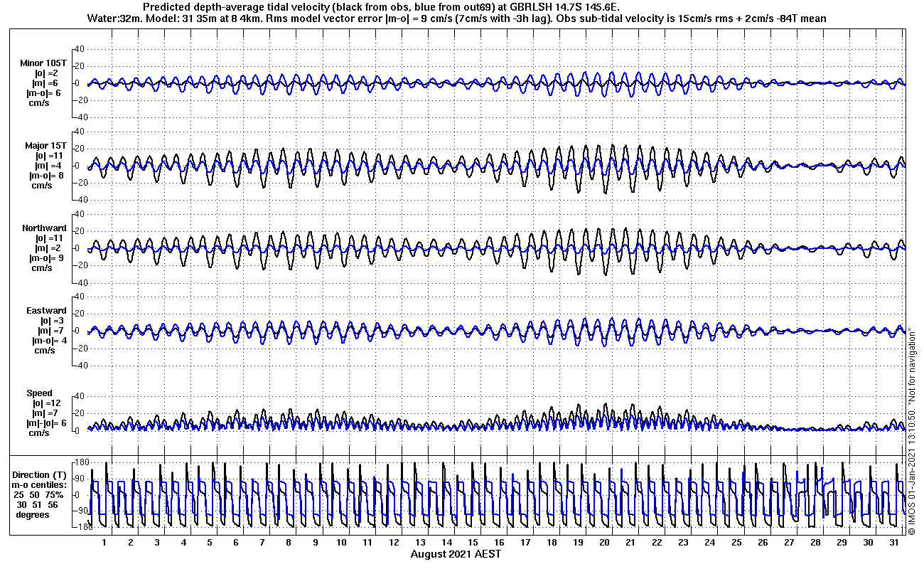The height and width of the screenshot is (569, 924).
Task: Click day '23' on the date axis
Action: point(683,543)
